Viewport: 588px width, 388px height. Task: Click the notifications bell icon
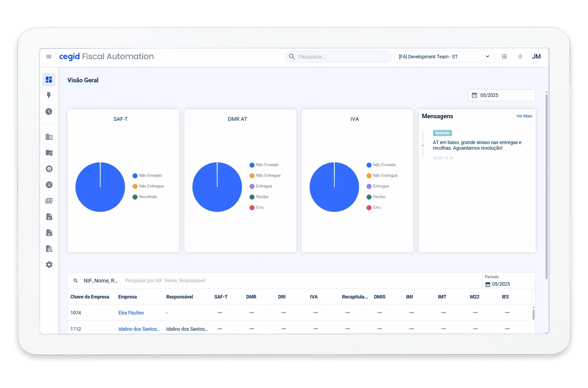pyautogui.click(x=520, y=57)
